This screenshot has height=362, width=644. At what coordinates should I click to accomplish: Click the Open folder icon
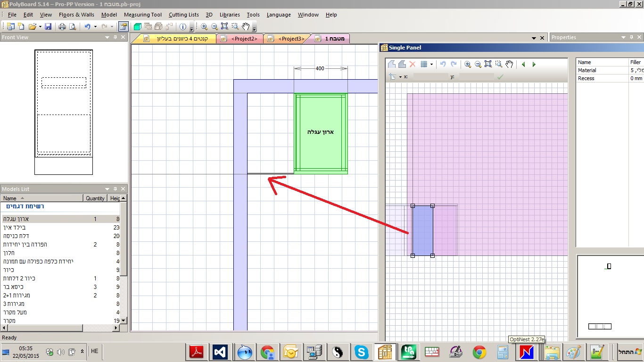tap(33, 27)
